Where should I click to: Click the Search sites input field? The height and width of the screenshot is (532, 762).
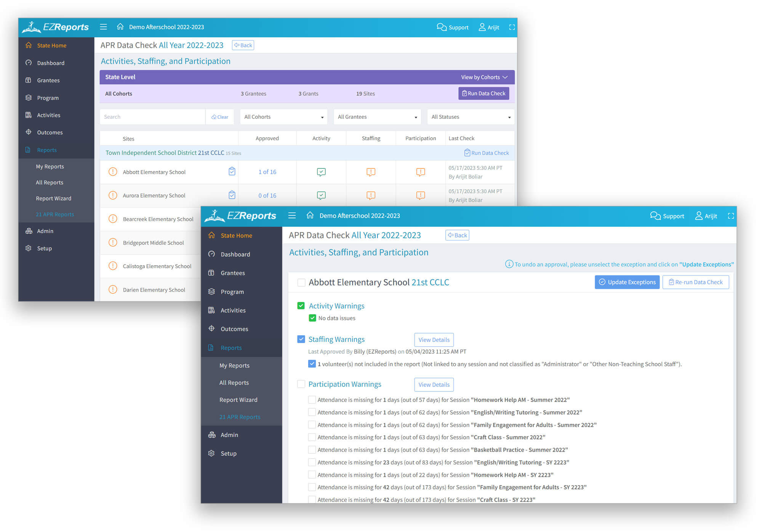(x=152, y=117)
